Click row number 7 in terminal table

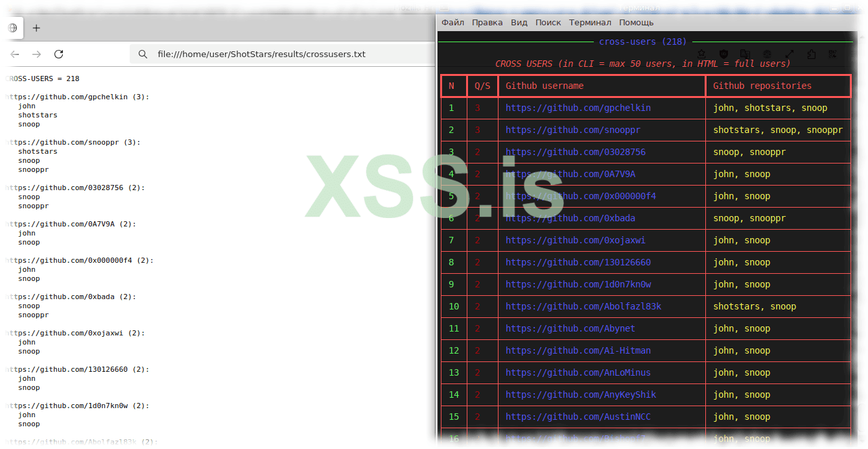pyautogui.click(x=451, y=240)
